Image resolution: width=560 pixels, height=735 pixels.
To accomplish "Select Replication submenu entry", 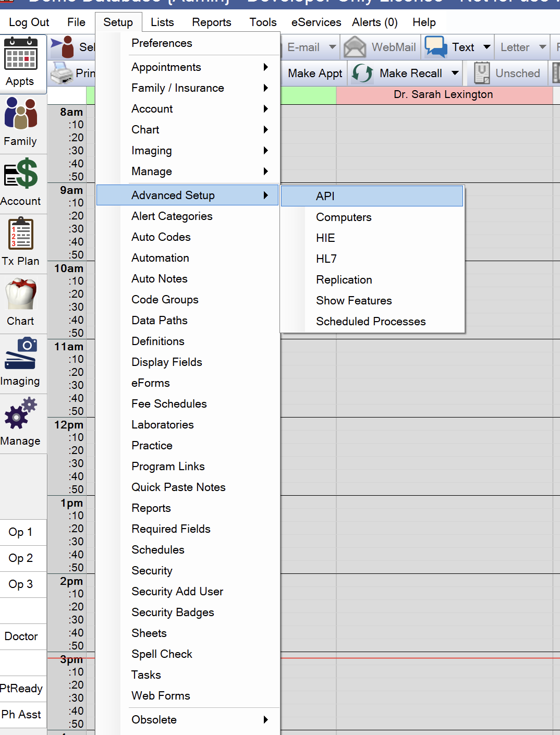I will (372, 280).
